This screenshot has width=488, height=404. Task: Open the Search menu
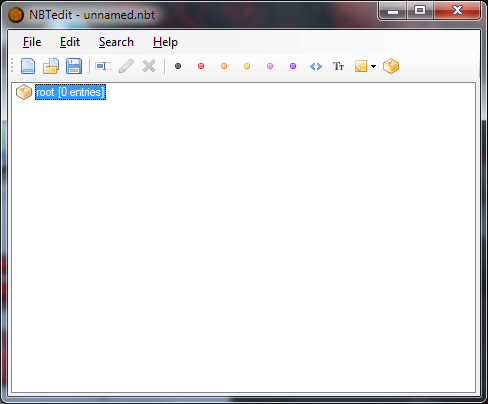(x=116, y=42)
